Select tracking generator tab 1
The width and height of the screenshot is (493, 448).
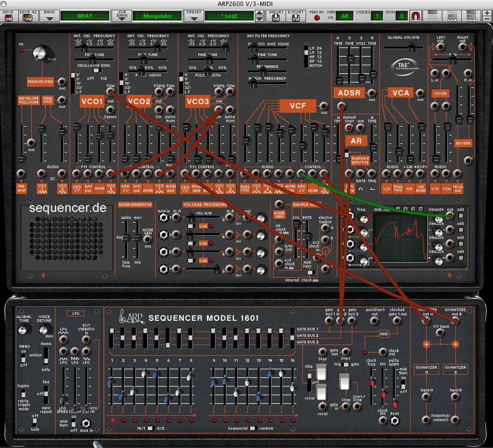click(398, 209)
